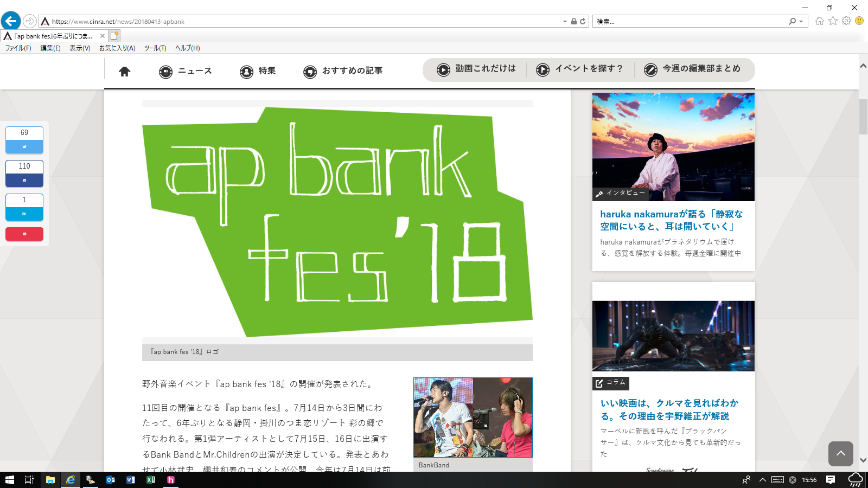Open File Explorer from the taskbar
Image resolution: width=868 pixels, height=488 pixels.
point(50,480)
